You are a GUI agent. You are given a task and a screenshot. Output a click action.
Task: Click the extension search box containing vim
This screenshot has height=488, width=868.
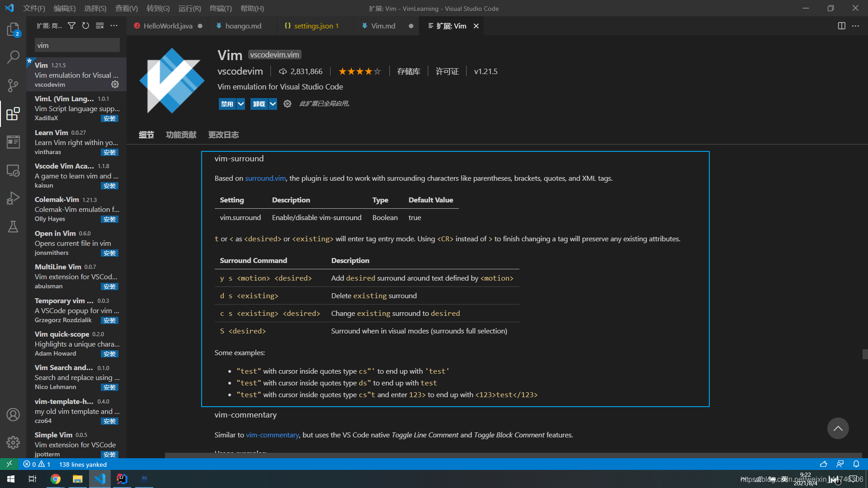point(77,45)
